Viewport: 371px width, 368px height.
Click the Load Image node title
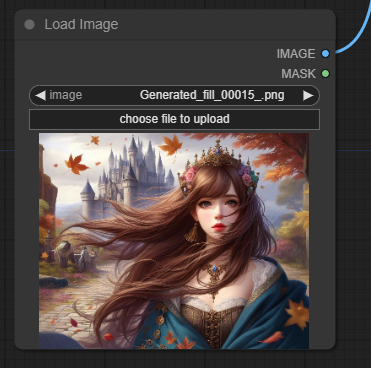click(81, 25)
